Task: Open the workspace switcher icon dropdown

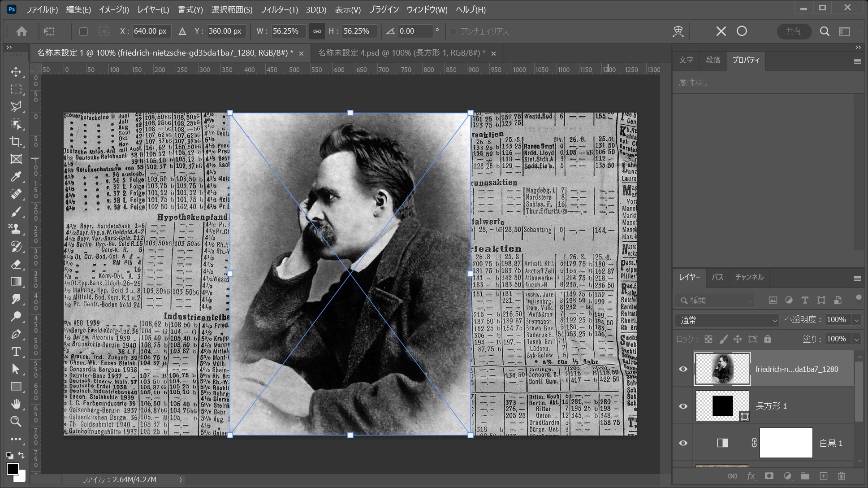Action: [845, 31]
